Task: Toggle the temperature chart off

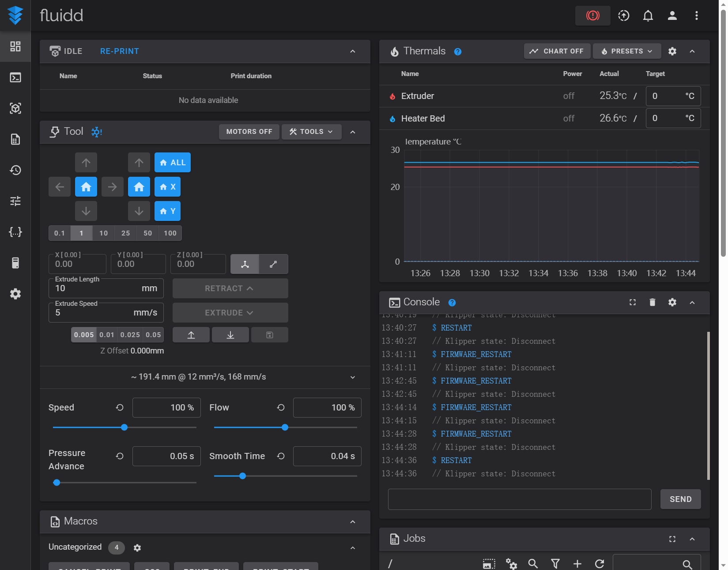Action: 557,51
